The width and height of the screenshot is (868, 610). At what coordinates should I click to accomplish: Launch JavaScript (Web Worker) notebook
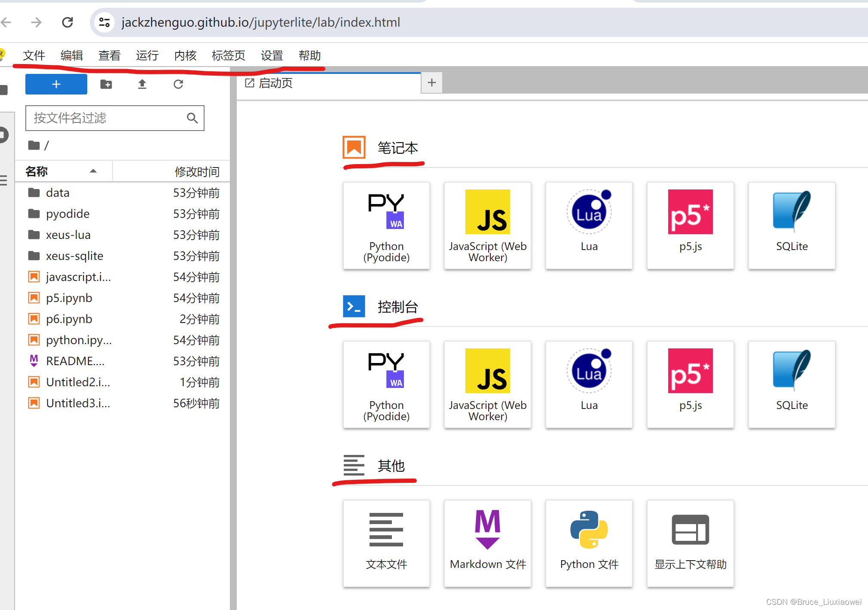click(488, 226)
